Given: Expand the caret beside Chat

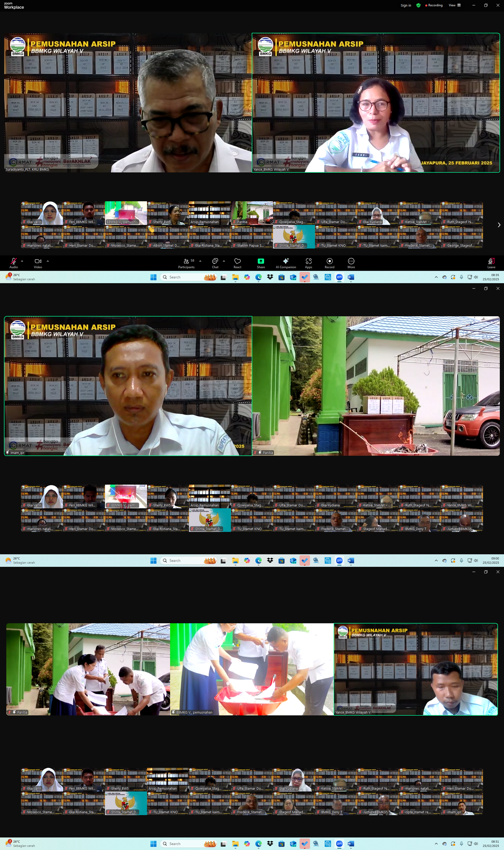Looking at the screenshot, I should [224, 261].
